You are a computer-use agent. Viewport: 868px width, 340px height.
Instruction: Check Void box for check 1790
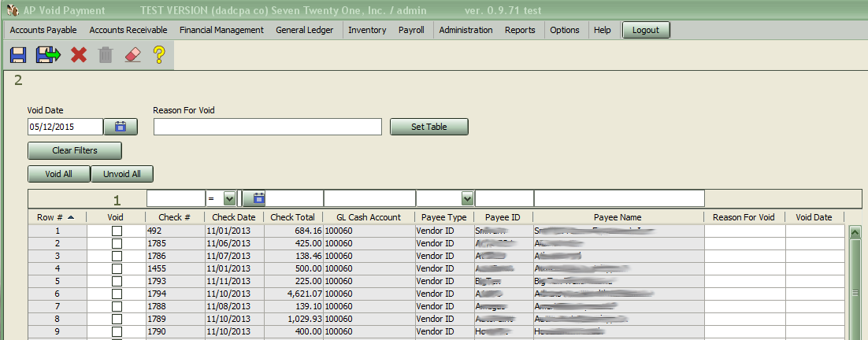[117, 331]
